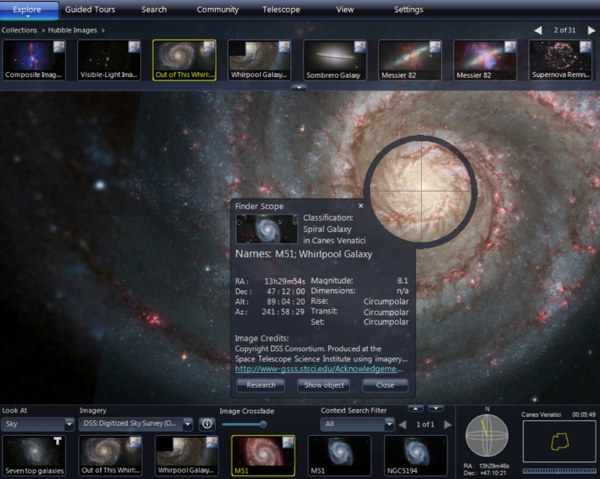Go to previous page of collections
Viewport: 600px width, 479px height.
[x=539, y=30]
